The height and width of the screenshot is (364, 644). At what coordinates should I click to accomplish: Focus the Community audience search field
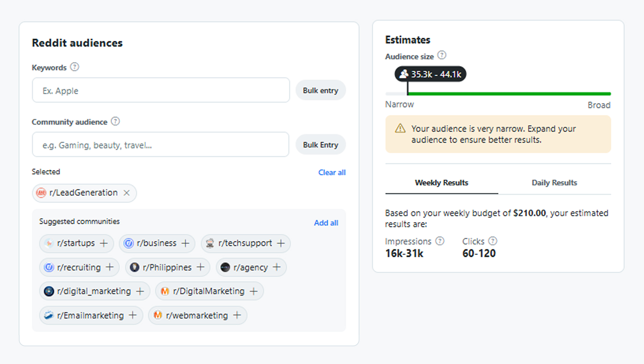click(161, 145)
